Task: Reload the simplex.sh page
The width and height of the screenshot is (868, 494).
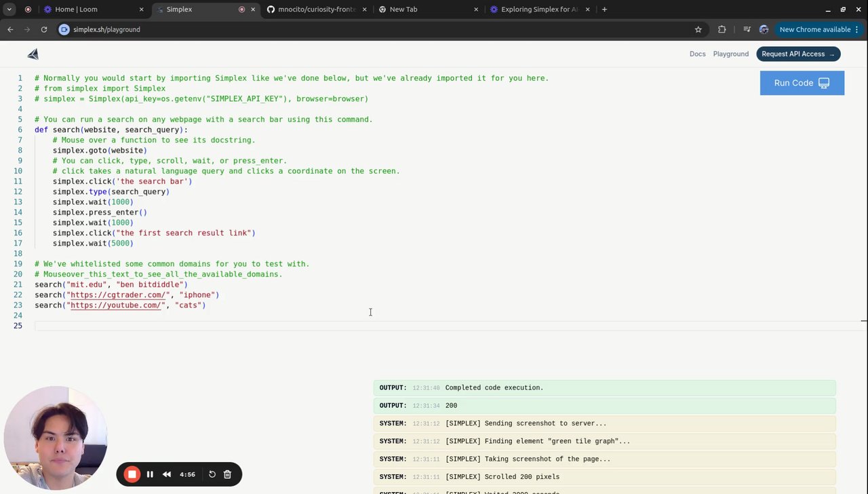Action: [44, 29]
